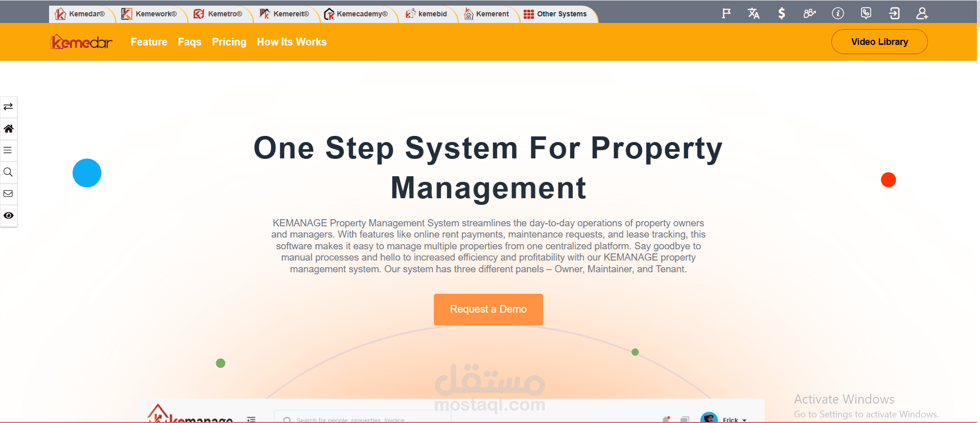Click the swap arrows sidebar icon
This screenshot has height=423, width=980.
click(x=8, y=107)
